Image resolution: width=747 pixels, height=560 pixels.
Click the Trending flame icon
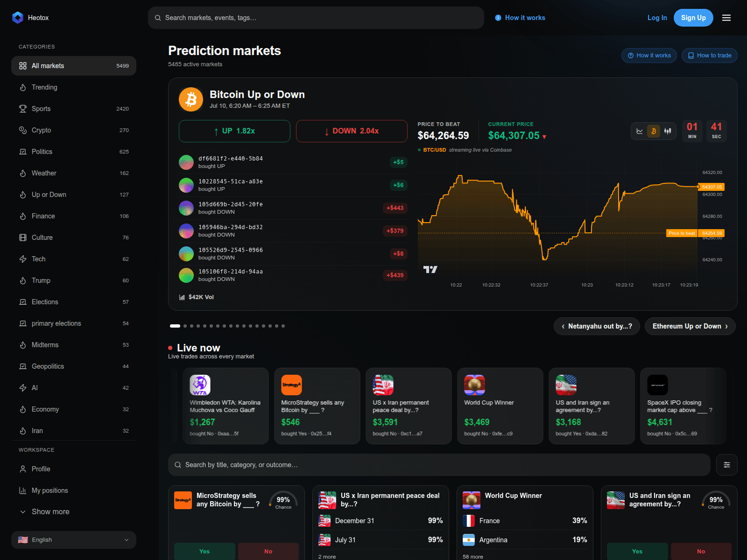pyautogui.click(x=23, y=87)
